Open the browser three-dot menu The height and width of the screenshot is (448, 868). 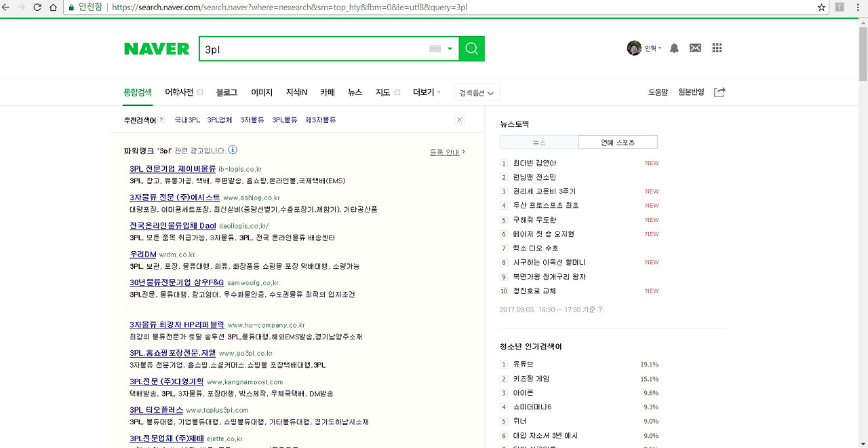tap(859, 7)
